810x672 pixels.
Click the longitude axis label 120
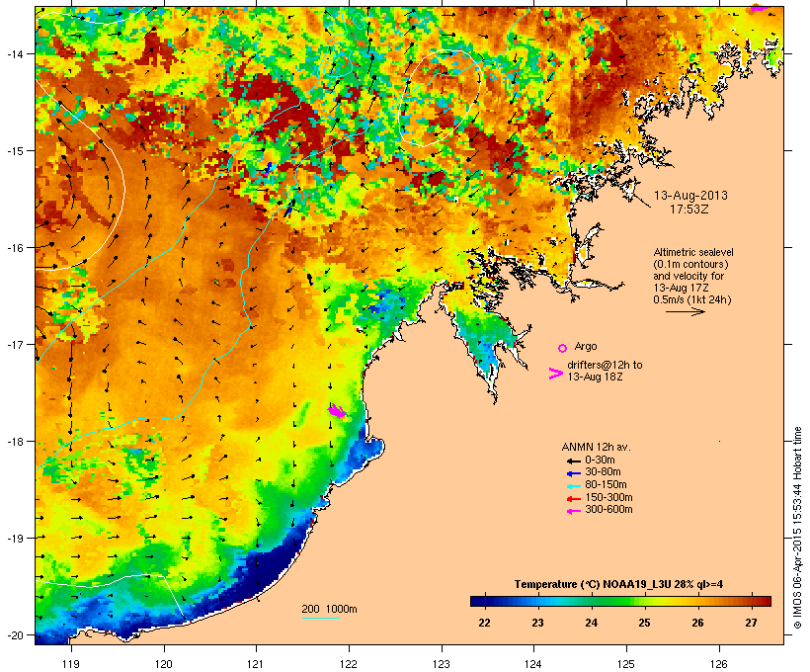164,664
